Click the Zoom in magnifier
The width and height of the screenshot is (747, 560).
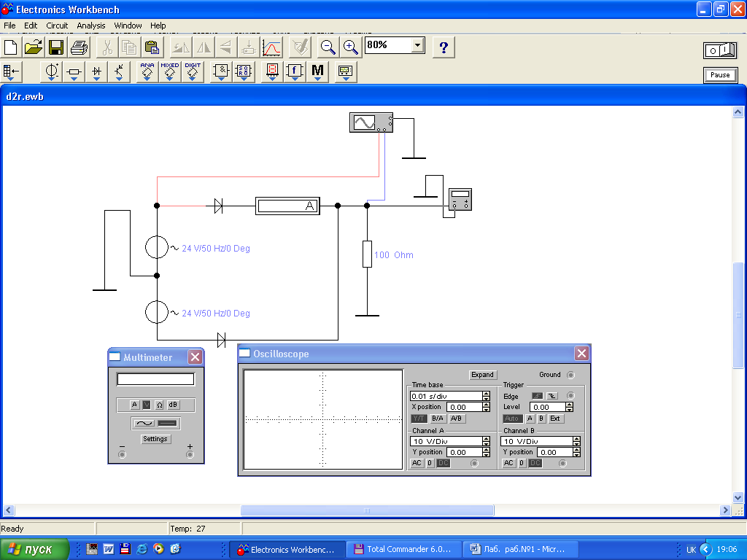(351, 47)
